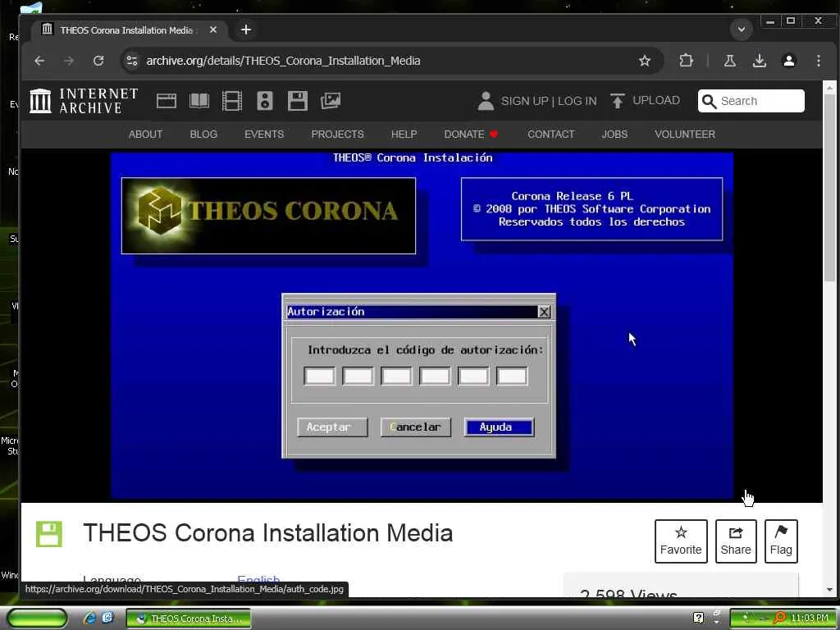Screen dimensions: 840x630
Task: Open the EVENTS menu item
Action: [264, 135]
